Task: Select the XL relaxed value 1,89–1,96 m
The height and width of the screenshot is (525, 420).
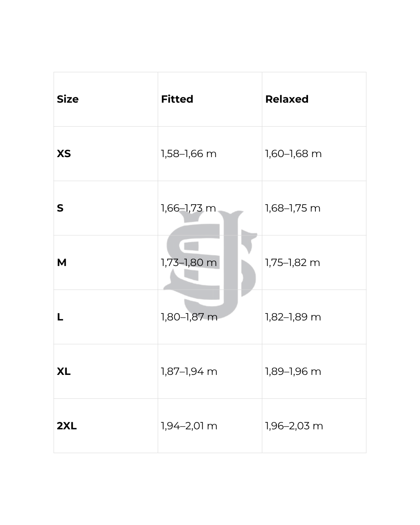Action: [293, 371]
